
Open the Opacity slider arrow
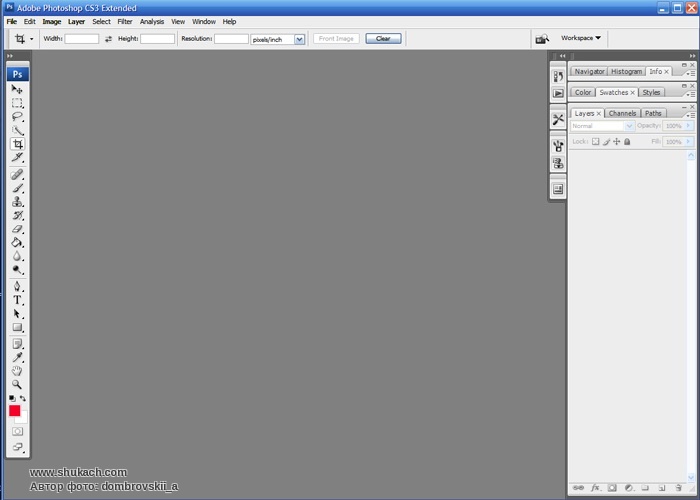[x=688, y=126]
